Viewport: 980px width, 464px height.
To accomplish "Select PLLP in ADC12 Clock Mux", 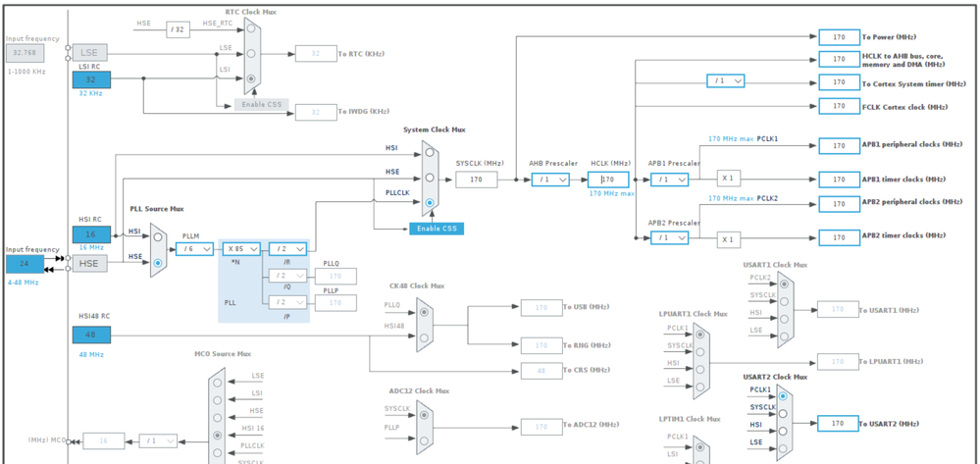I will 425,440.
